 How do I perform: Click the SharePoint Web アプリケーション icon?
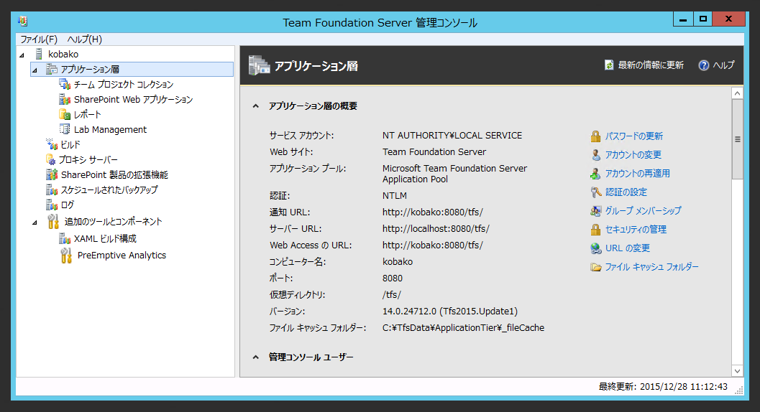[65, 99]
